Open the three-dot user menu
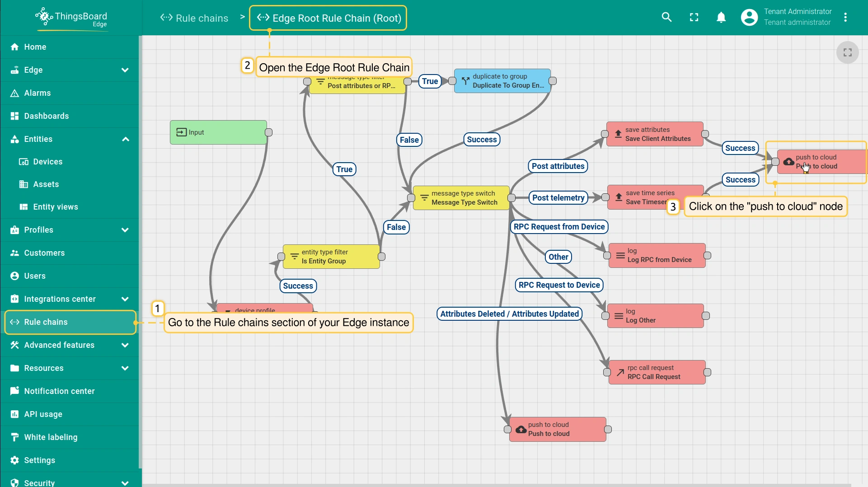 (845, 17)
